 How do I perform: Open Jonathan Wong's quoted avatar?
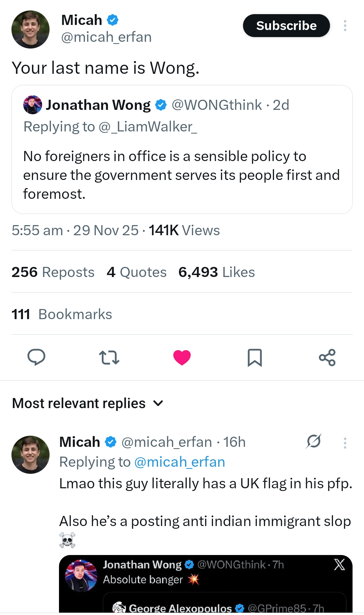point(33,105)
